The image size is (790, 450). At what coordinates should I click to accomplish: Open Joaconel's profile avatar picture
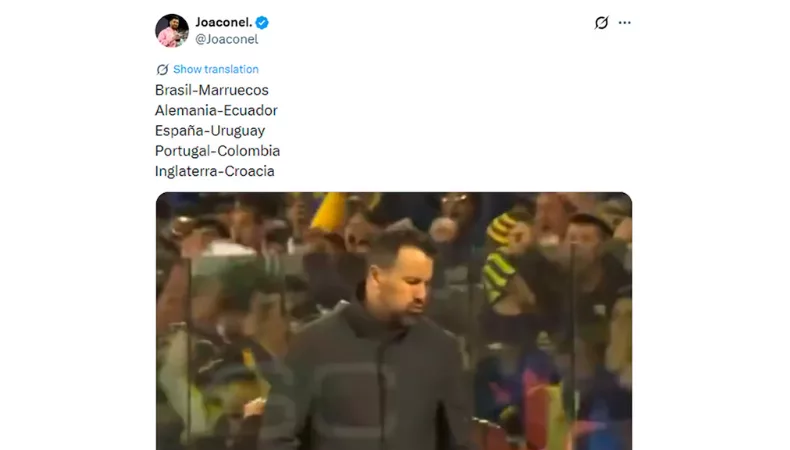(x=172, y=31)
